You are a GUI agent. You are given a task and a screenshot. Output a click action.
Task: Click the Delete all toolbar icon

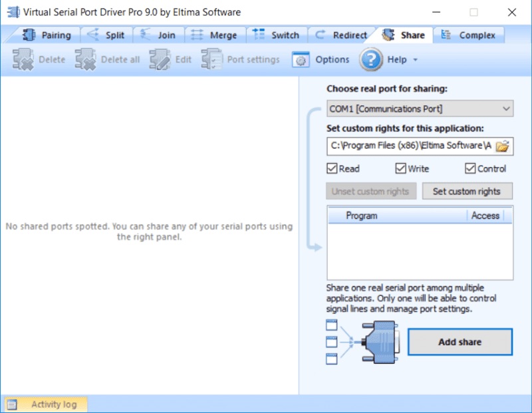click(x=86, y=59)
